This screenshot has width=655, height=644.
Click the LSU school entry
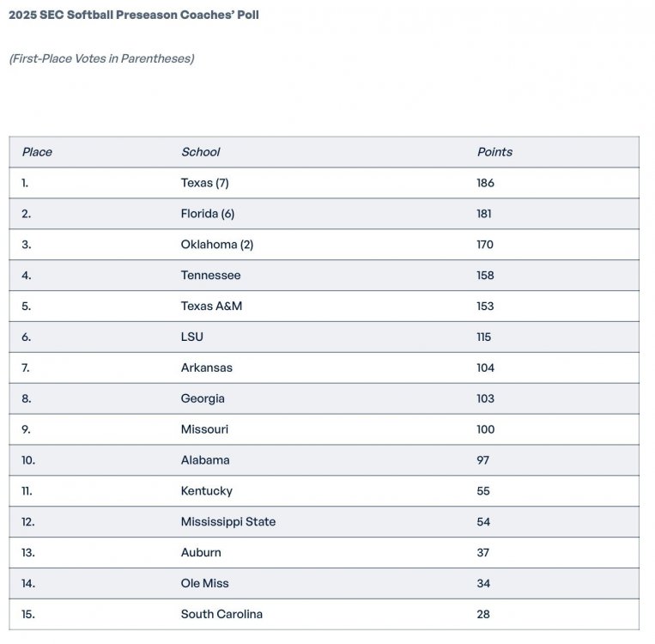pos(192,337)
